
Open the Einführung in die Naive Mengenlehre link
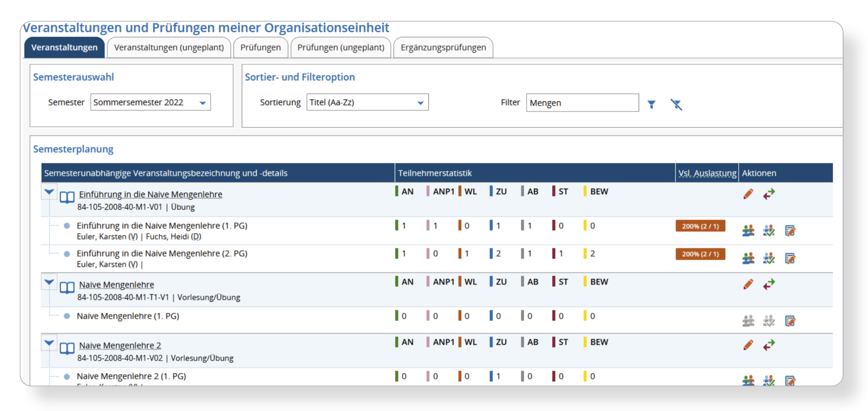click(x=151, y=194)
